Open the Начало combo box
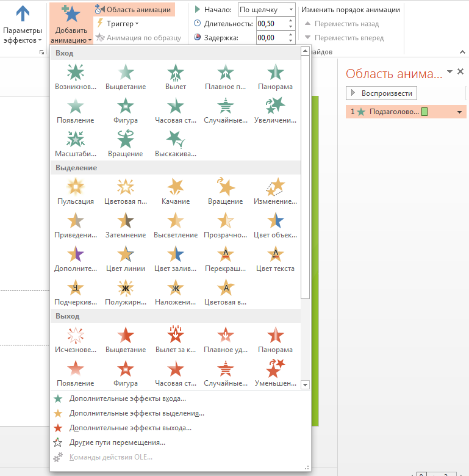The width and height of the screenshot is (469, 476). (x=267, y=10)
